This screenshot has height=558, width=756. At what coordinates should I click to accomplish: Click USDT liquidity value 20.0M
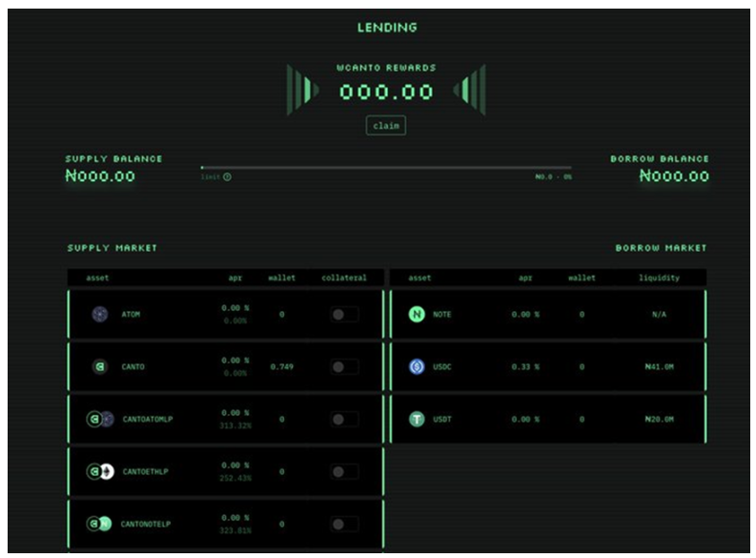[x=659, y=419]
